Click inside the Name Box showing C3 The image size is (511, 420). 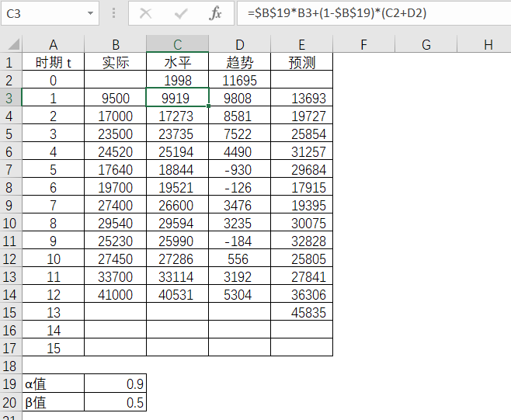coord(43,13)
